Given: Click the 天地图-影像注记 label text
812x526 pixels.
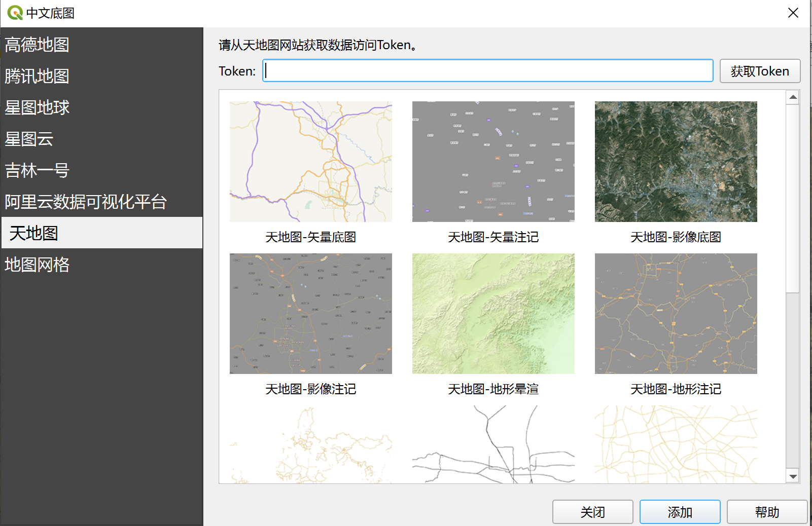Looking at the screenshot, I should [x=311, y=389].
